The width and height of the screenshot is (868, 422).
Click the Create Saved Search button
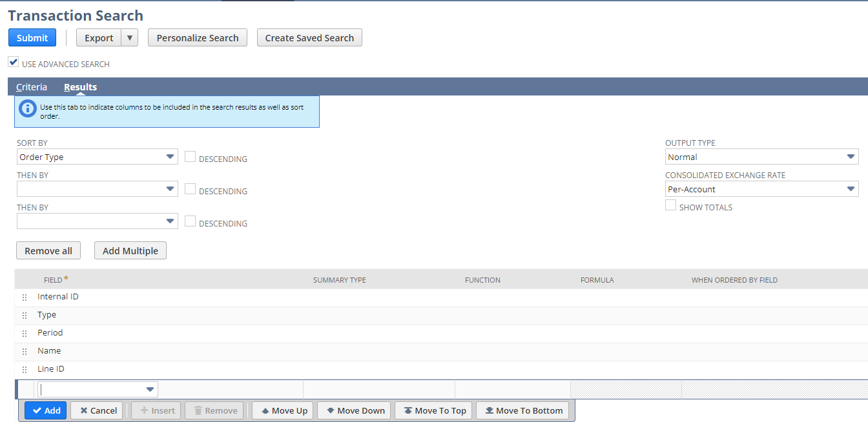click(x=309, y=37)
